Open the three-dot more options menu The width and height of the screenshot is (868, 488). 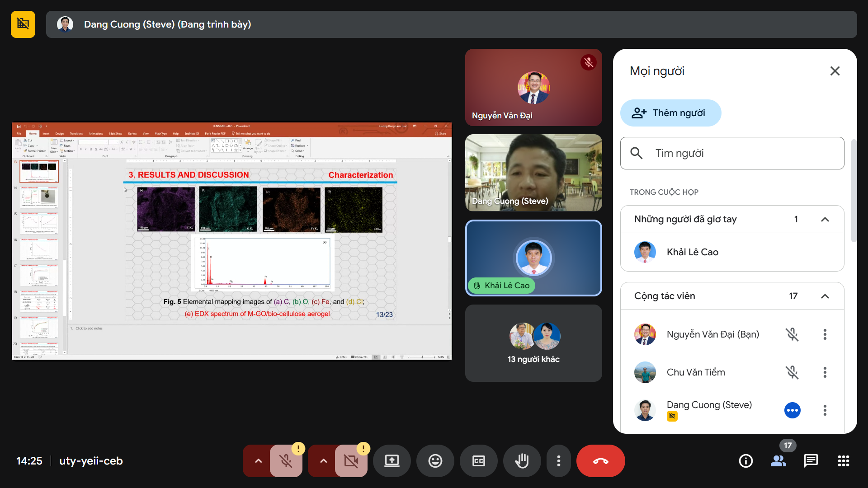pos(559,461)
